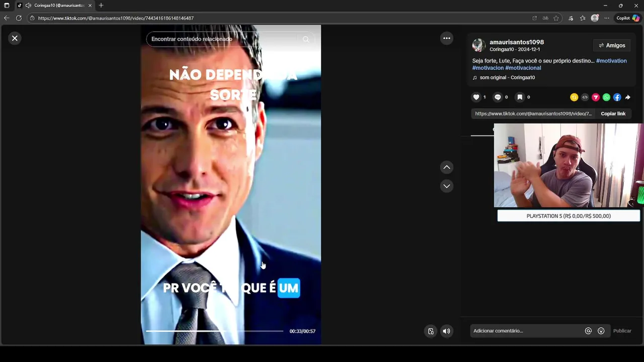Open Edge settings and more menu

coord(607,18)
